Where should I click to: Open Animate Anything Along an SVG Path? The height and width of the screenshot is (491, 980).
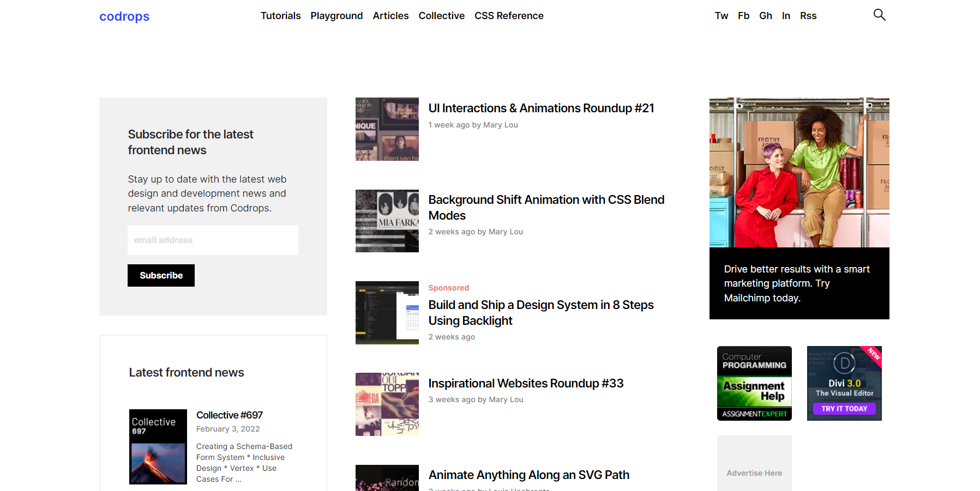click(x=528, y=475)
